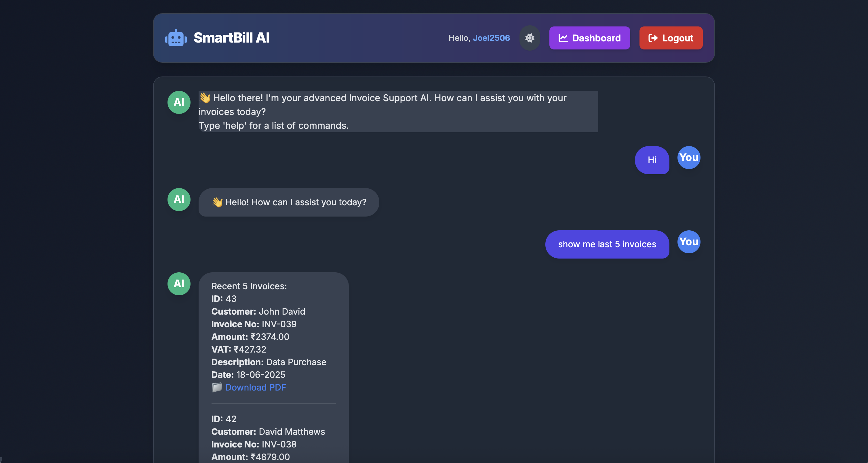
Task: Toggle the theme with the sun icon
Action: click(529, 38)
